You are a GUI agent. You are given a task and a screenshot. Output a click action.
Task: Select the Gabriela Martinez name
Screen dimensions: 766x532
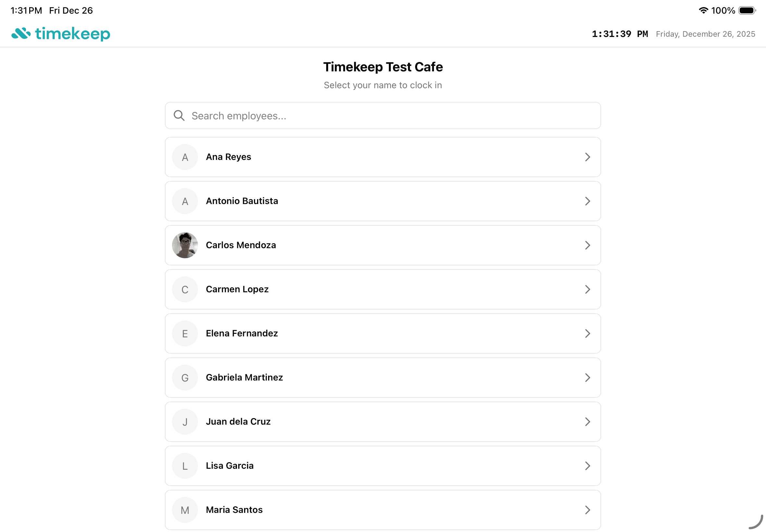(244, 377)
